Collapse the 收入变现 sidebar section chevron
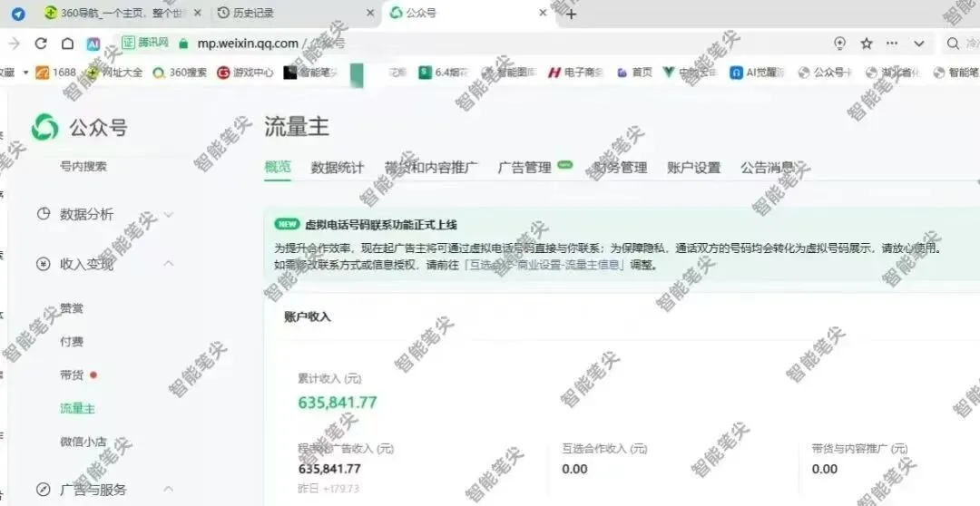This screenshot has width=980, height=506. (169, 263)
